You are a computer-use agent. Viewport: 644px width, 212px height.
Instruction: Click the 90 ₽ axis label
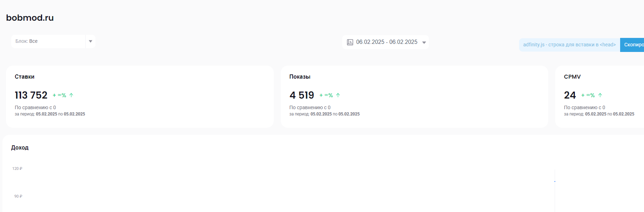pyautogui.click(x=18, y=197)
